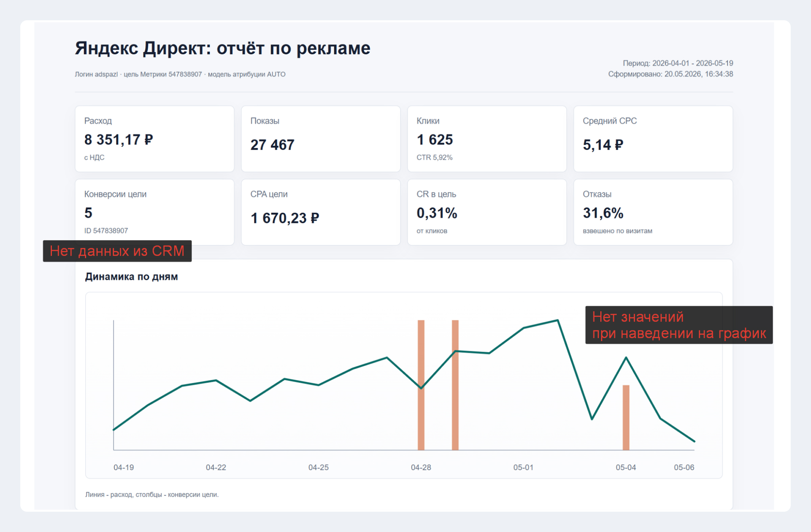Click the "Расход" card label
This screenshot has height=532, width=811.
click(98, 121)
